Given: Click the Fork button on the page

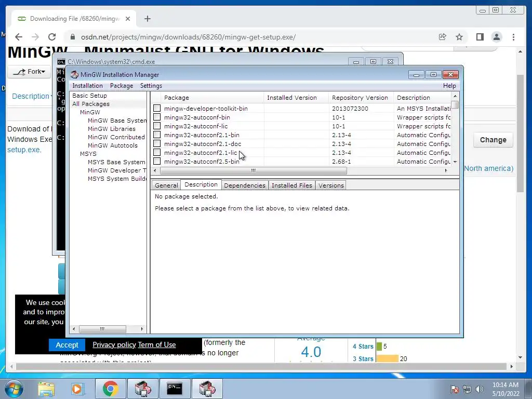Looking at the screenshot, I should (x=29, y=72).
